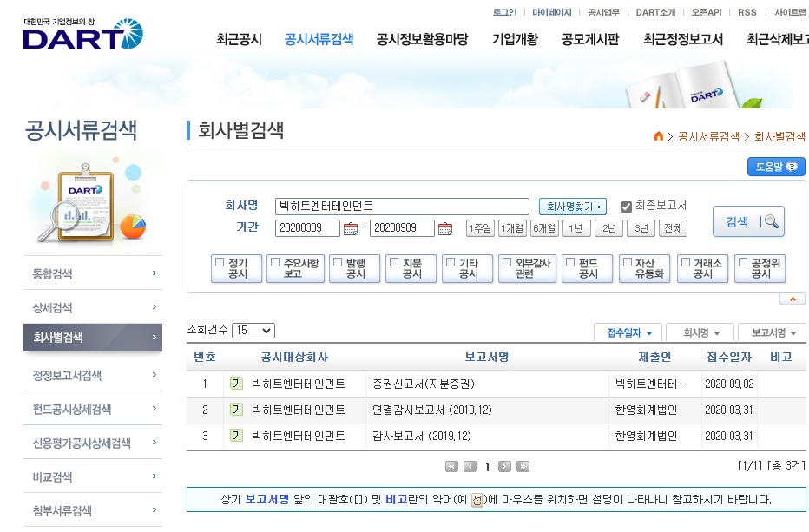
Task: Click 오픈API link at top
Action: coord(707,12)
